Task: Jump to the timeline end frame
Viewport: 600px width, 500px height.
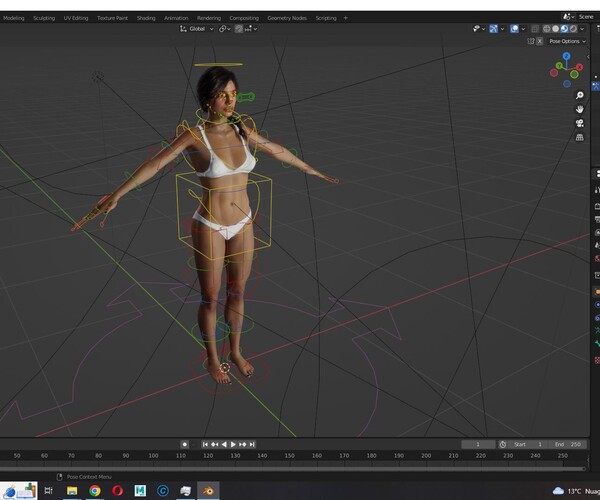Action: pyautogui.click(x=252, y=444)
